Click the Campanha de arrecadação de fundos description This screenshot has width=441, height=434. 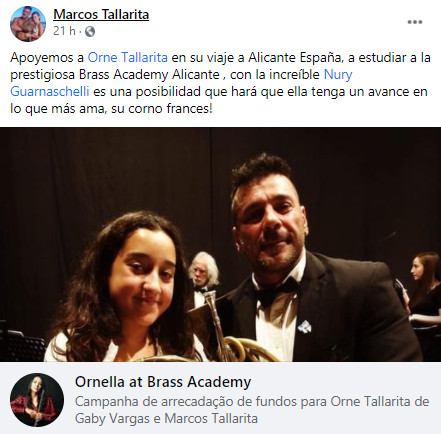click(x=252, y=410)
